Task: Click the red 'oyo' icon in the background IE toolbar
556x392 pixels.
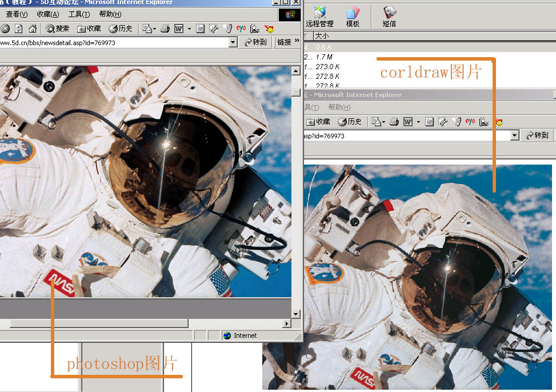Action: [x=470, y=122]
